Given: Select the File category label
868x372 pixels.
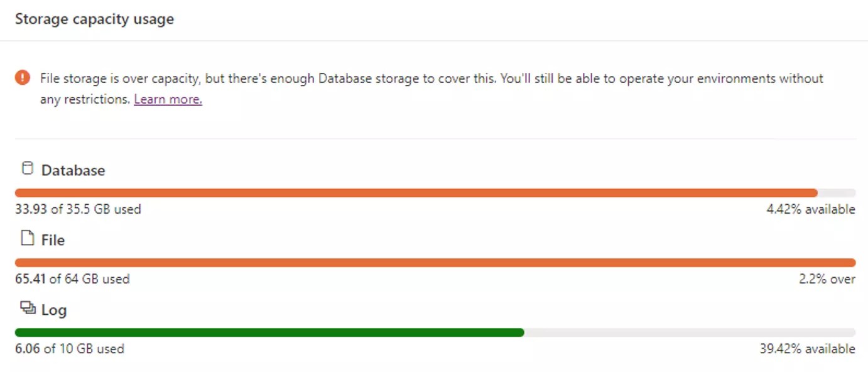Looking at the screenshot, I should point(54,239).
